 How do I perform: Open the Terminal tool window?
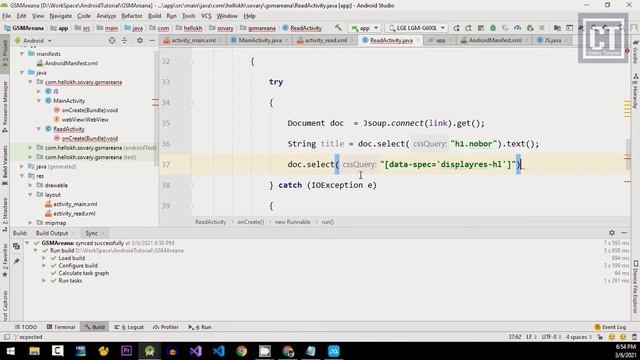coord(61,327)
